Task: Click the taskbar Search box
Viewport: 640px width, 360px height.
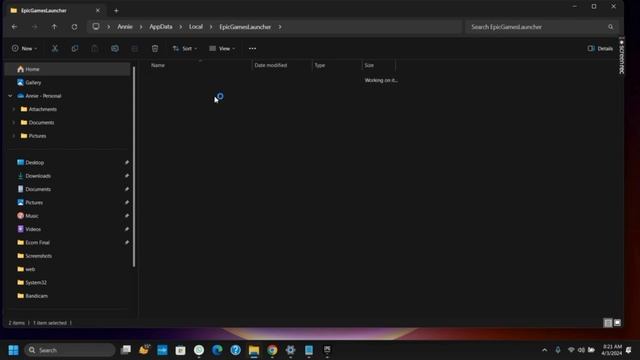Action: tap(70, 350)
